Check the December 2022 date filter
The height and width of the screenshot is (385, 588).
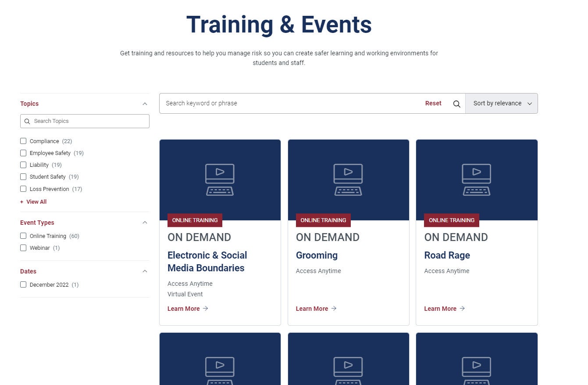[x=23, y=284]
